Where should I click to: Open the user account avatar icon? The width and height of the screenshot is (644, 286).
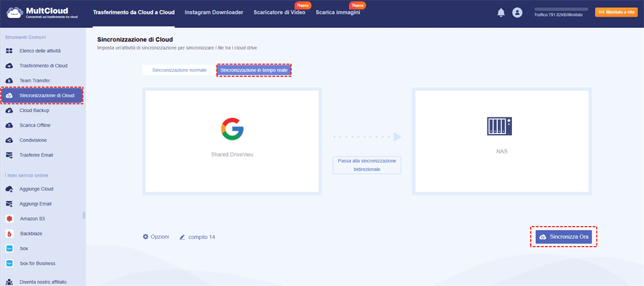pos(516,13)
